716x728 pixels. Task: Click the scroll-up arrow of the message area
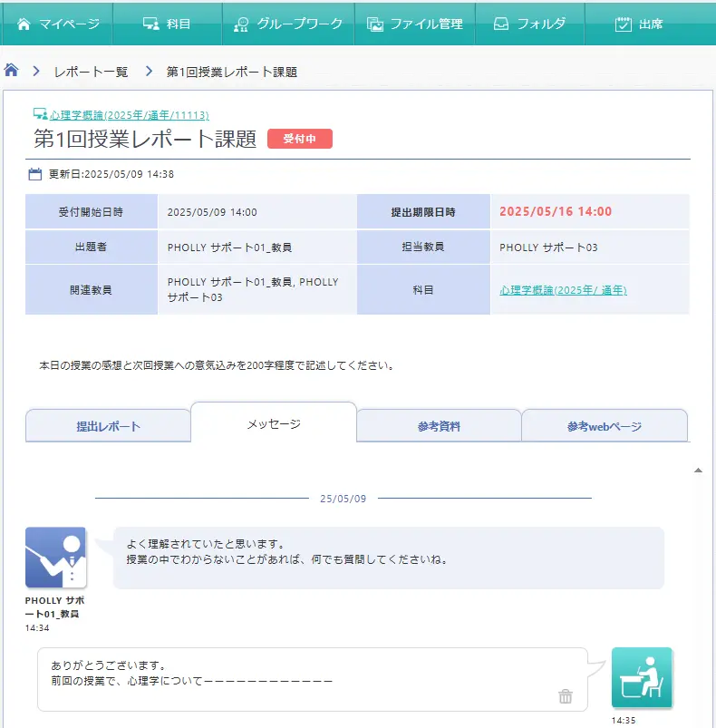point(698,471)
